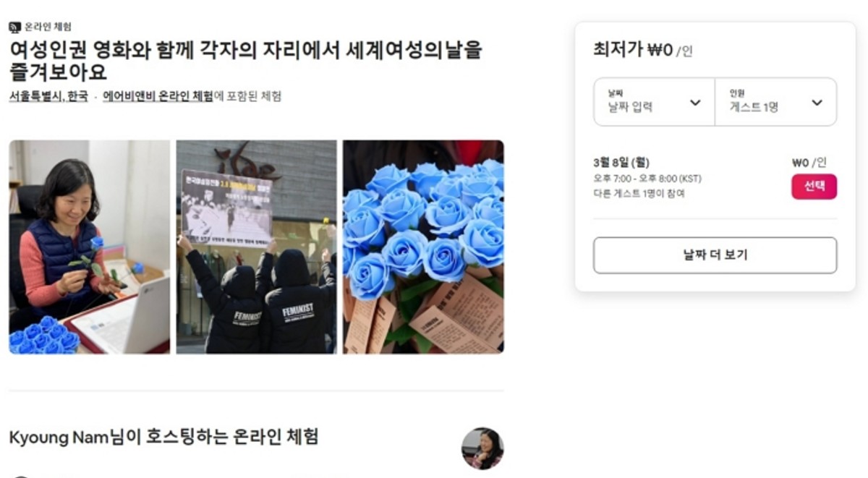Click the 온라인 체험 category label
Image resolution: width=868 pixels, height=478 pixels.
[x=48, y=27]
